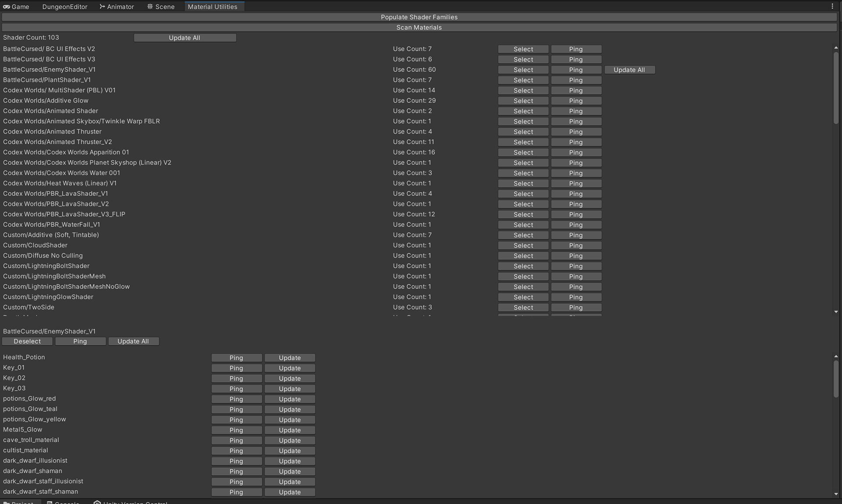Click the Scan Materials button

coord(419,27)
